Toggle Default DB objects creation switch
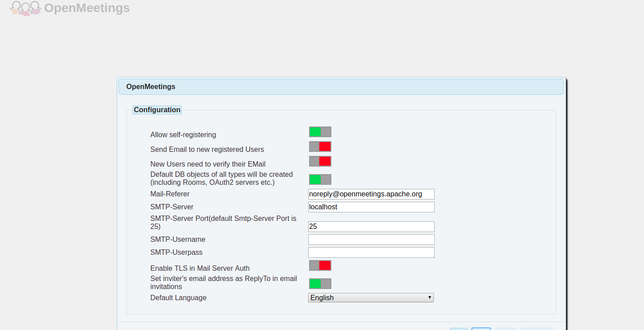 coord(320,179)
